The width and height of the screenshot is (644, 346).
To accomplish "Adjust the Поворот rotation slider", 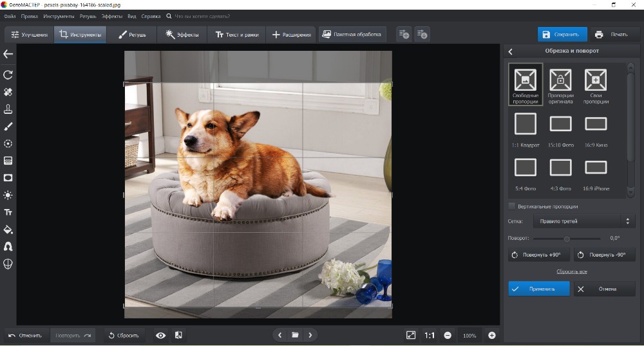I will 567,239.
